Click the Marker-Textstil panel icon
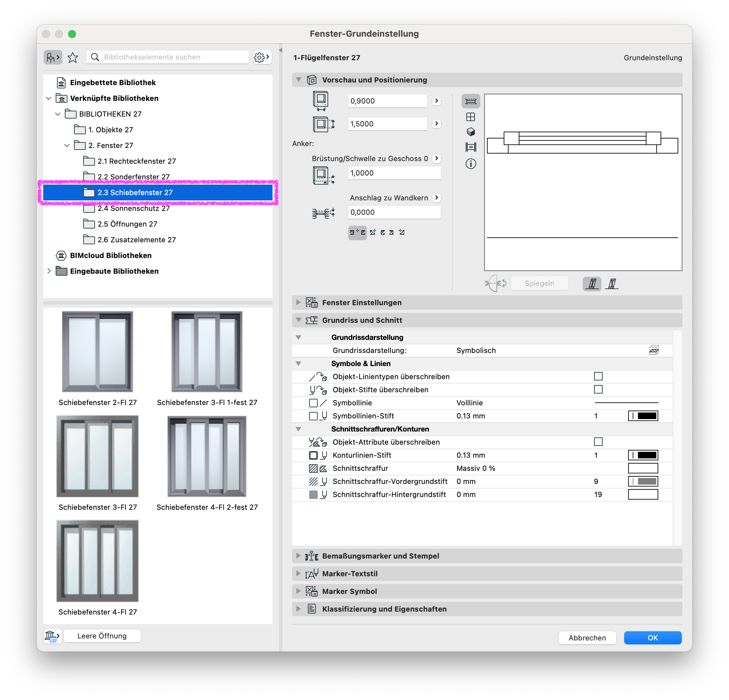729x700 pixels. tap(311, 574)
